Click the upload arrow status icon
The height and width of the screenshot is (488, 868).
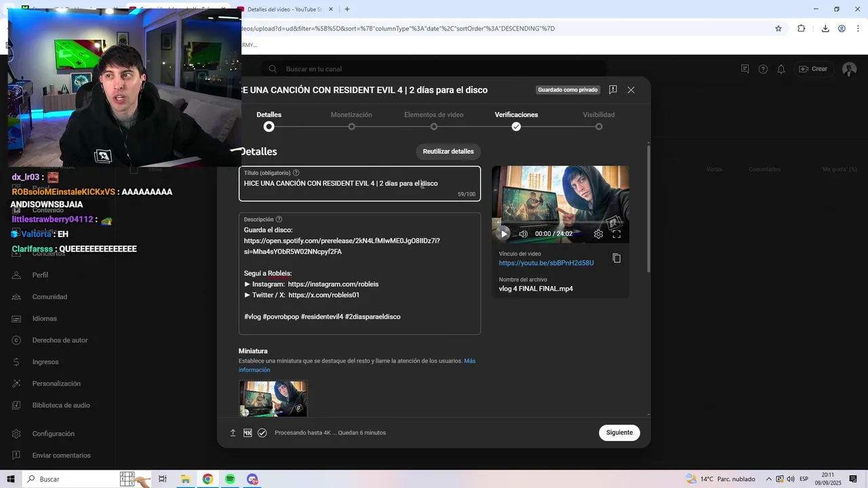pyautogui.click(x=233, y=432)
